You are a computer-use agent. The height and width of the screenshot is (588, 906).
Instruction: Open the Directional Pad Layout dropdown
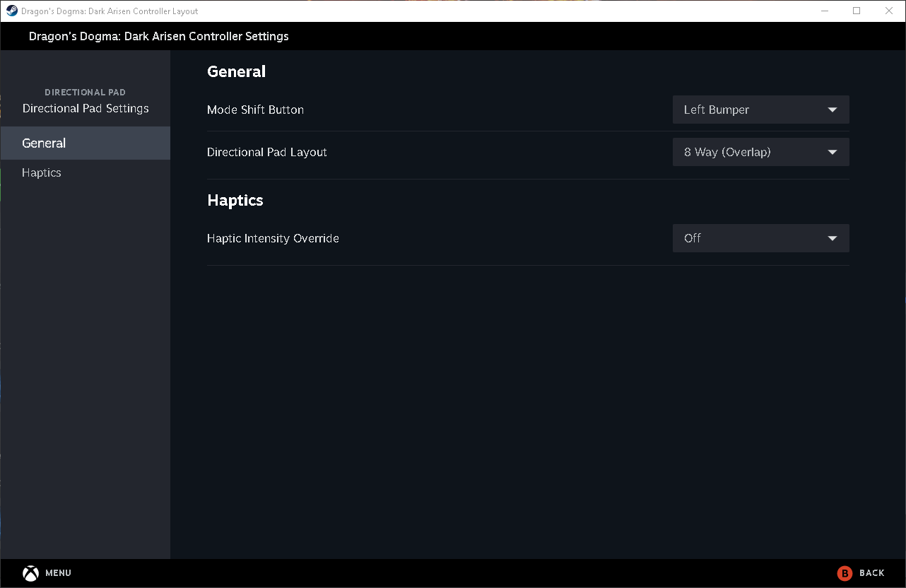(760, 152)
